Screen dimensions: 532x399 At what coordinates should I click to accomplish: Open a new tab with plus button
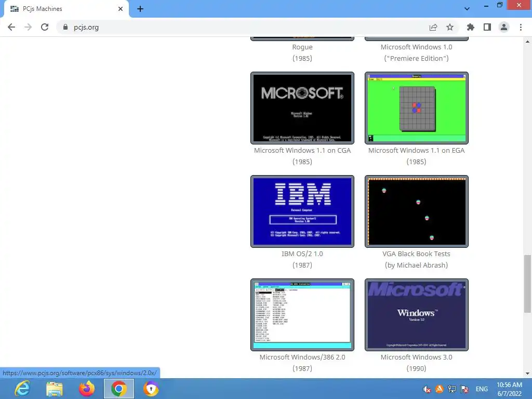pos(140,9)
